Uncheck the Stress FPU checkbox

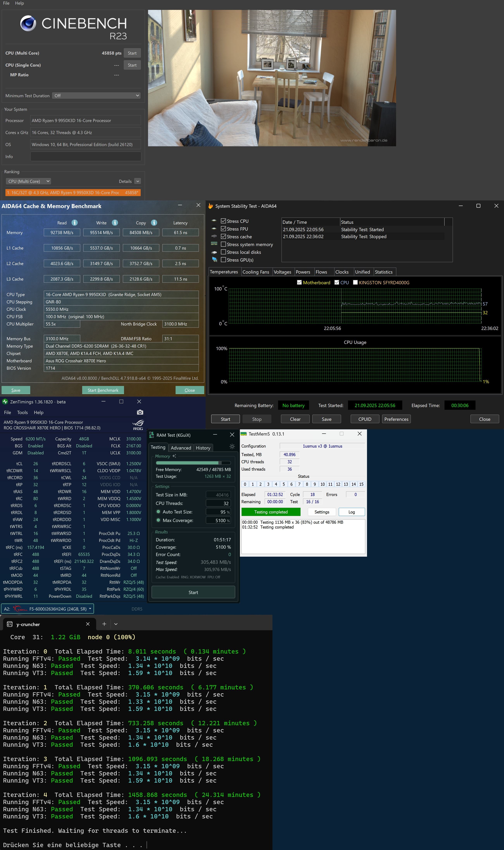coord(223,229)
